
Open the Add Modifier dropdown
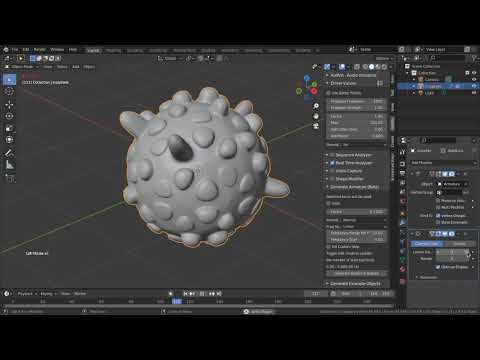[x=443, y=163]
